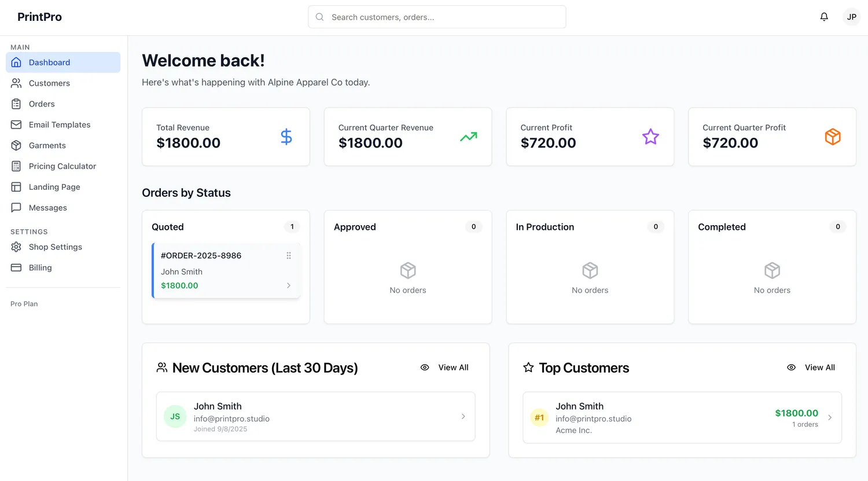The width and height of the screenshot is (868, 481).
Task: Click View All for Top Customers
Action: (x=819, y=368)
